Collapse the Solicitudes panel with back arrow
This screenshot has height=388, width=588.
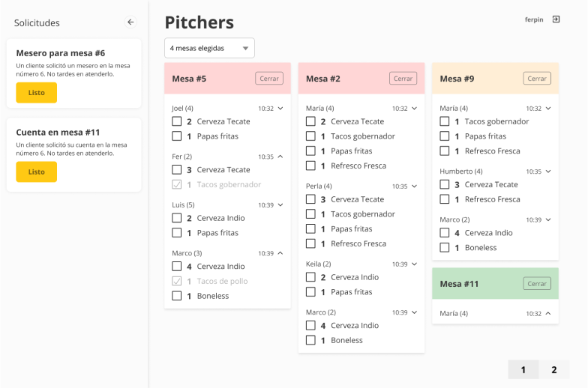(130, 22)
